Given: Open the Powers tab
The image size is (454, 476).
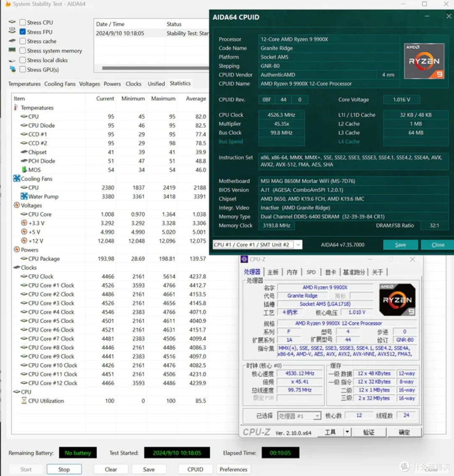Looking at the screenshot, I should tap(112, 84).
